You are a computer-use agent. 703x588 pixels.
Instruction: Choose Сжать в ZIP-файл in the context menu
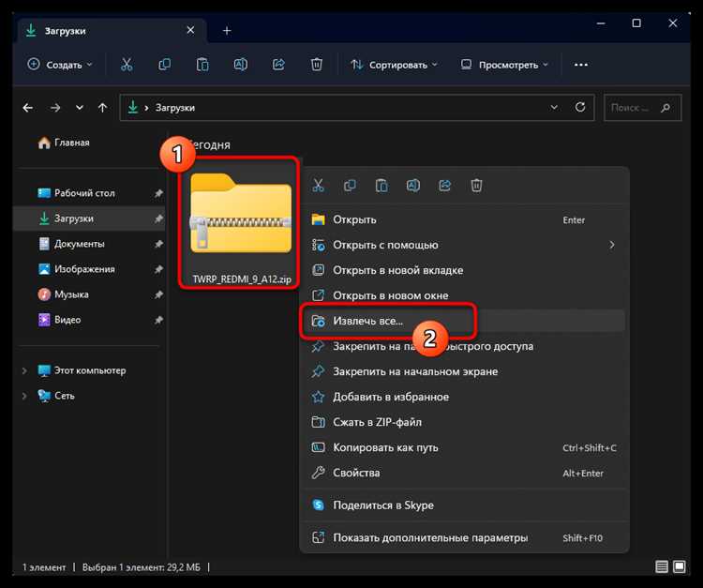coord(378,422)
